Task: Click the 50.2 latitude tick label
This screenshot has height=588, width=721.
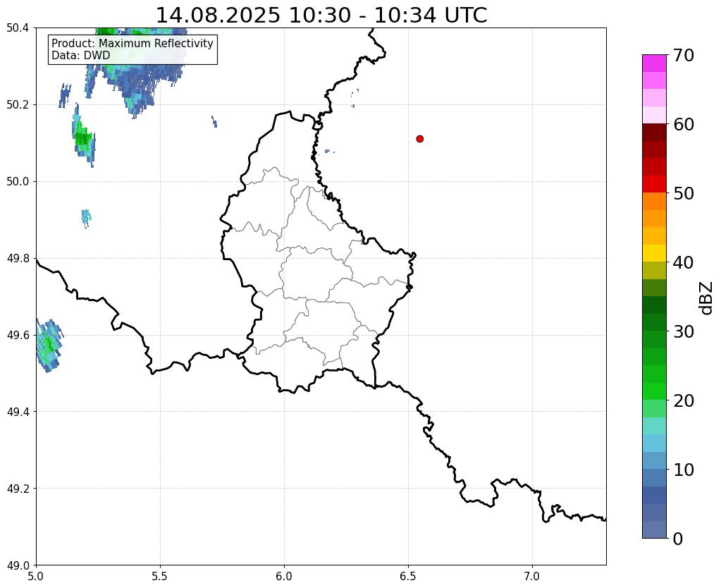Action: tap(18, 105)
